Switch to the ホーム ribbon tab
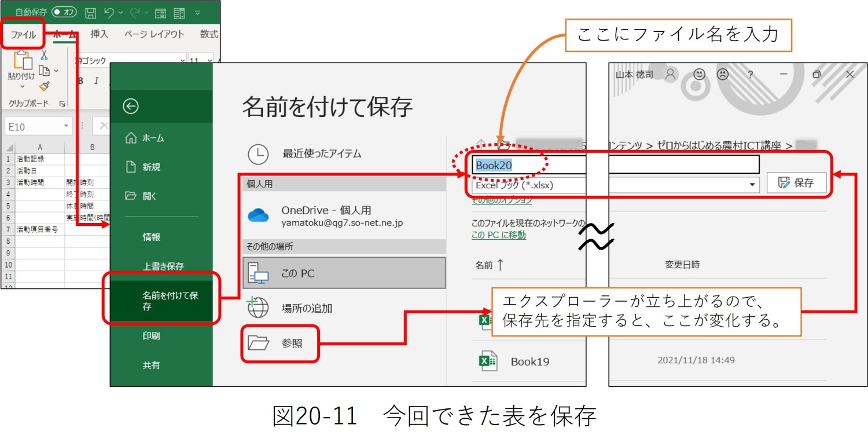868x446 pixels. tap(64, 35)
